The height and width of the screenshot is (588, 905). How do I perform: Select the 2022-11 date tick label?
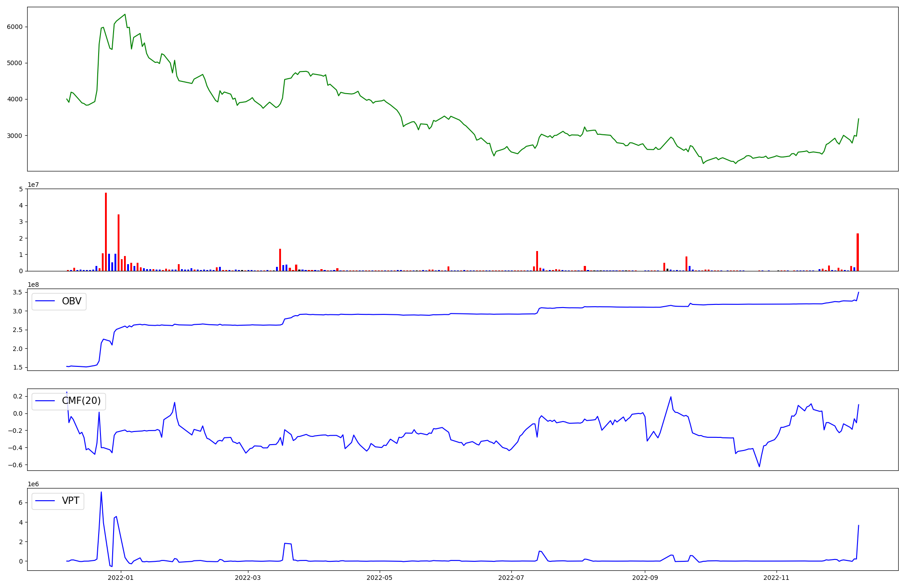tap(776, 578)
